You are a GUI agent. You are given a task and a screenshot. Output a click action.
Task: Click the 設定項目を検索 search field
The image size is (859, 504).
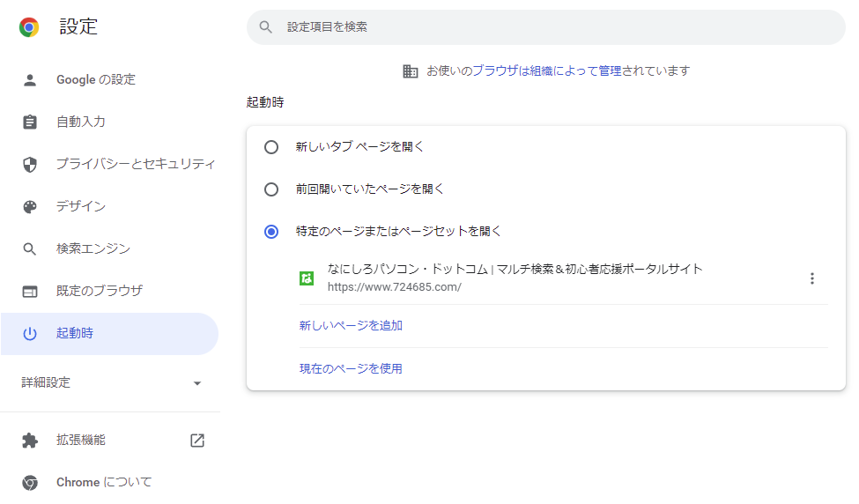click(545, 26)
